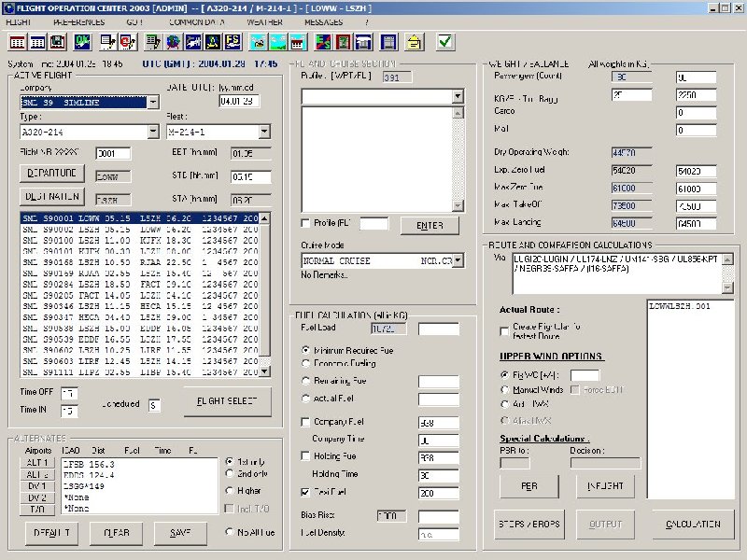
Task: Select the Economic Fueling radio button
Action: (x=306, y=365)
